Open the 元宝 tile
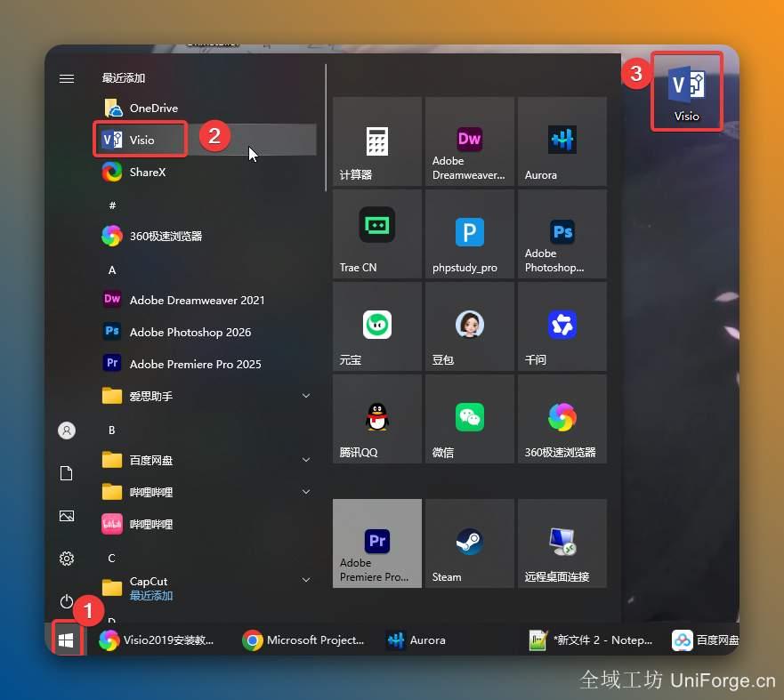This screenshot has width=784, height=700. [377, 326]
